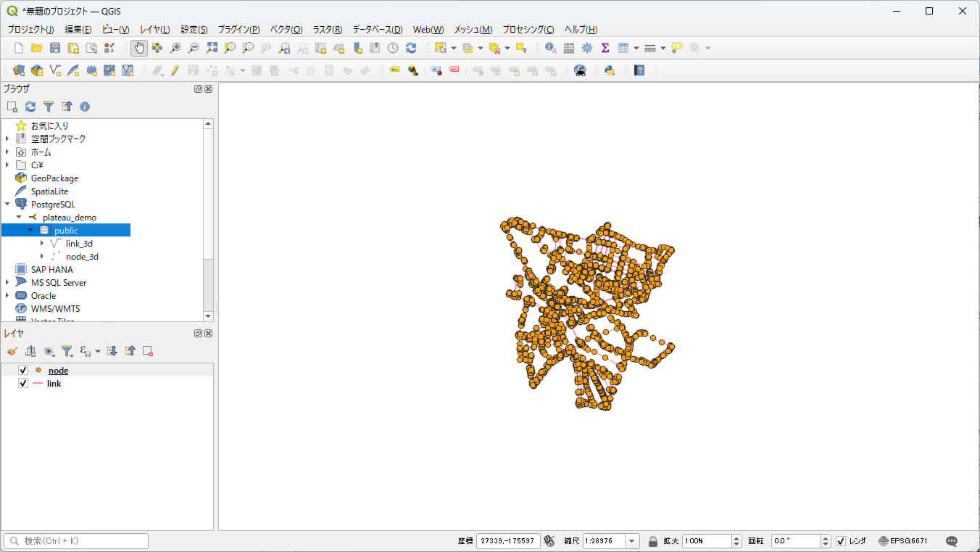The image size is (980, 552).
Task: Open the temporal controller clock icon
Action: tap(393, 48)
